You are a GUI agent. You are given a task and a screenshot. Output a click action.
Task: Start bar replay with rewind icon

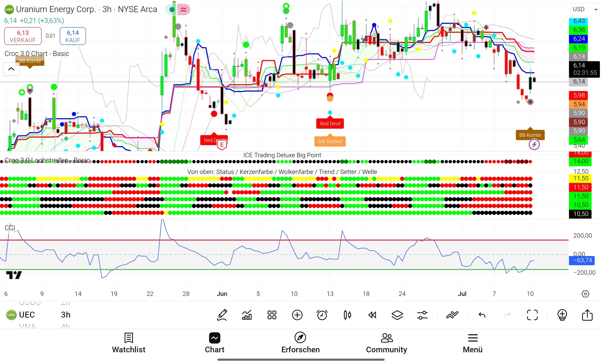(x=372, y=315)
